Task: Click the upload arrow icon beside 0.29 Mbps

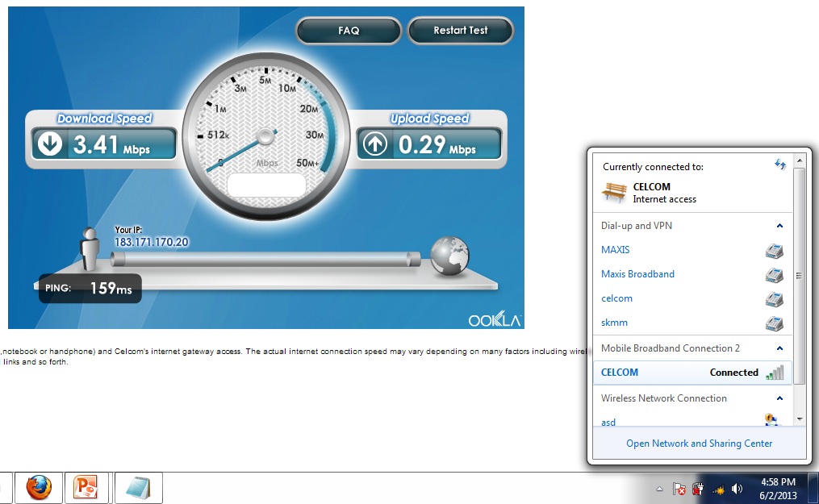Action: [375, 144]
